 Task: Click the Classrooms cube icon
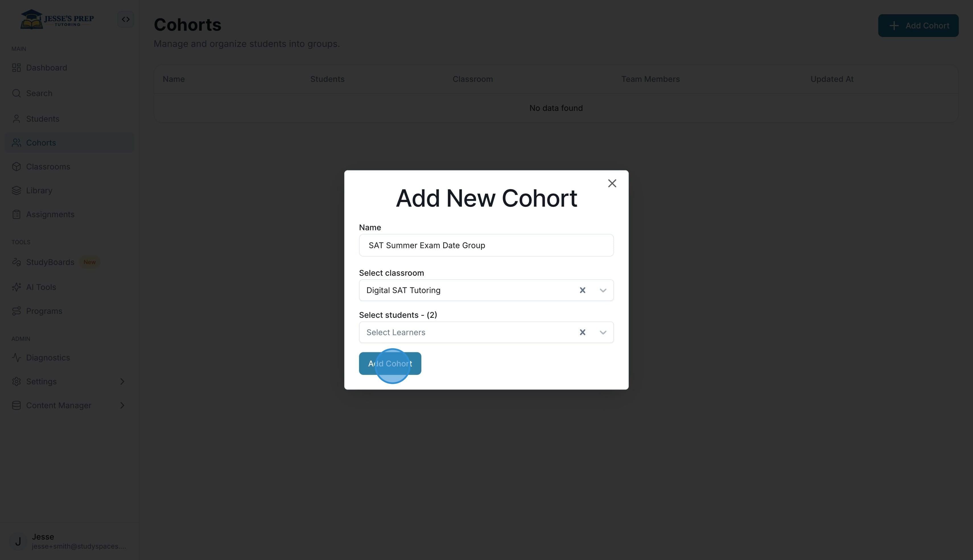coord(16,167)
